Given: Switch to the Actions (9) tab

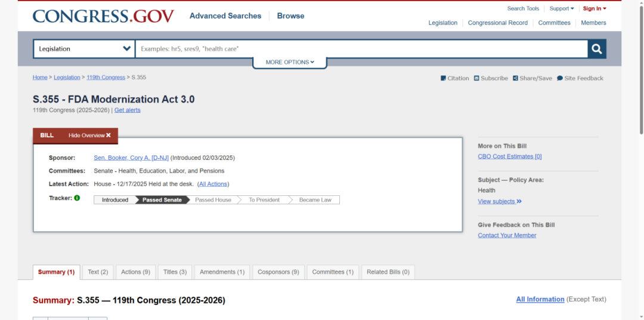Looking at the screenshot, I should point(135,272).
